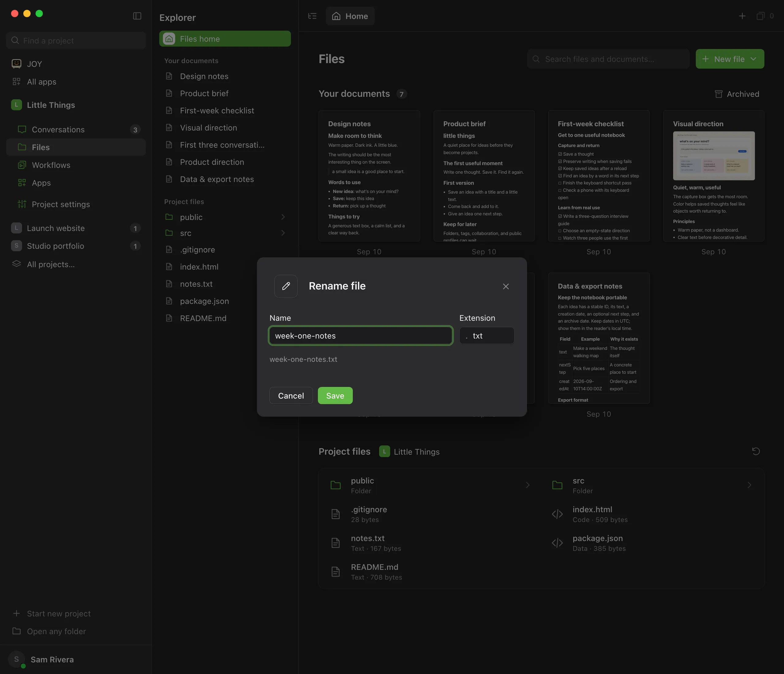Select the JOY assistant in the sidebar
The height and width of the screenshot is (674, 784).
pyautogui.click(x=76, y=64)
